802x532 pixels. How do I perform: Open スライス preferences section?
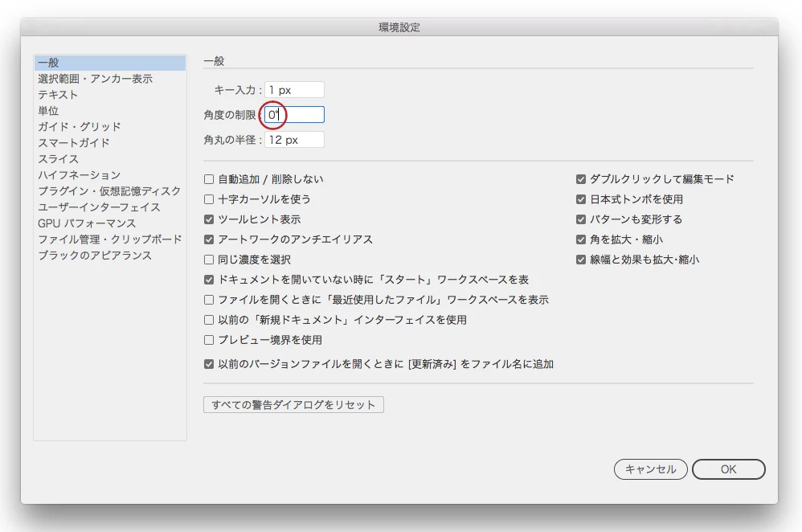(59, 159)
